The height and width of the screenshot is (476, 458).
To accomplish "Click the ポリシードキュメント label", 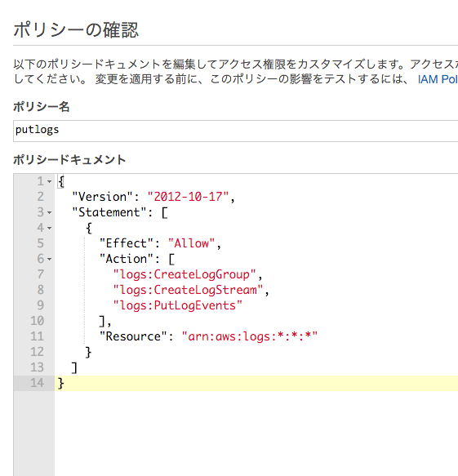I will [x=69, y=160].
